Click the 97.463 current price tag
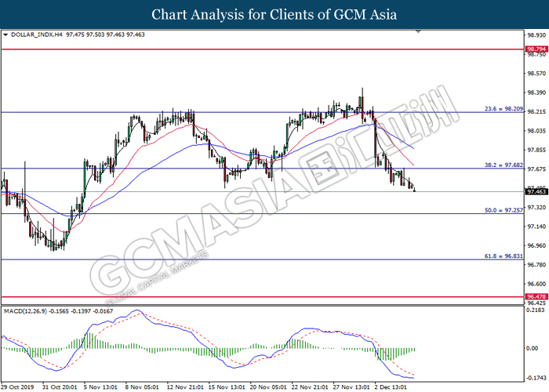The image size is (549, 392). (x=536, y=191)
